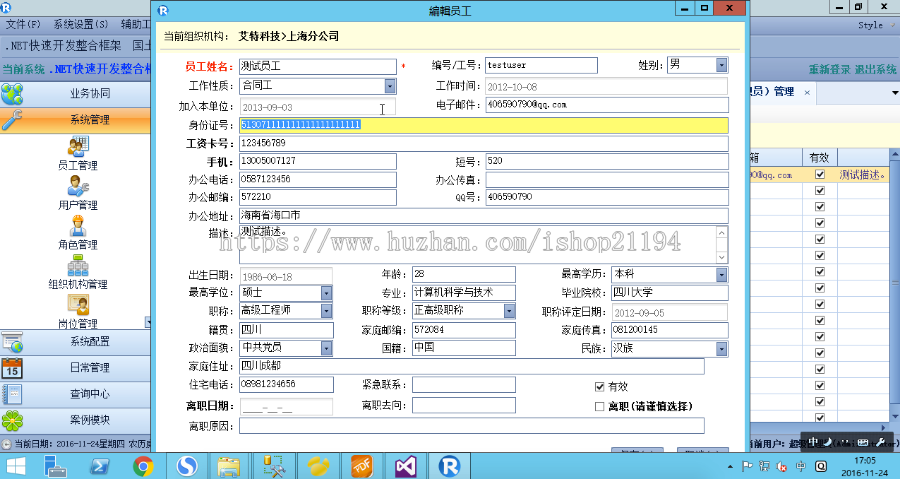Open Windows Start button
This screenshot has width=900, height=479.
(x=15, y=466)
